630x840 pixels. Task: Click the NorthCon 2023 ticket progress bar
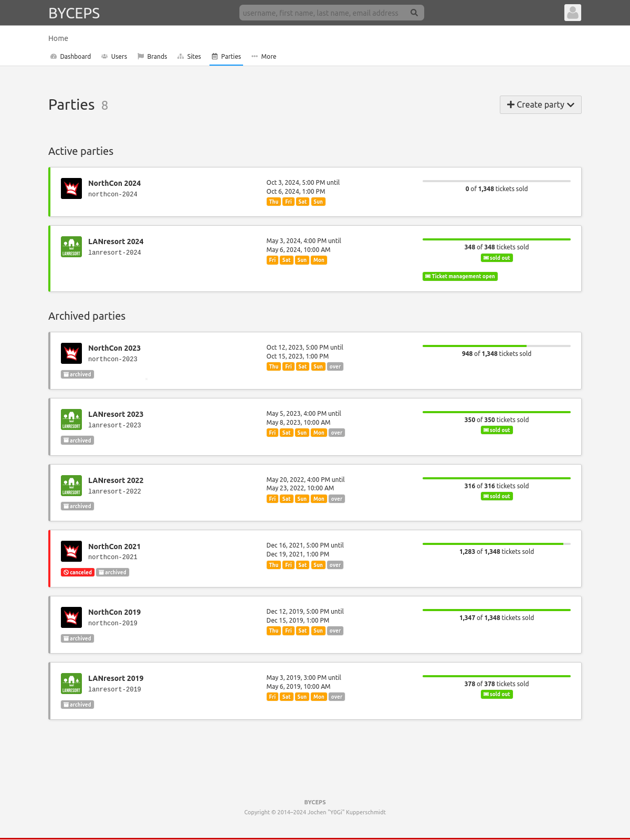(x=496, y=346)
